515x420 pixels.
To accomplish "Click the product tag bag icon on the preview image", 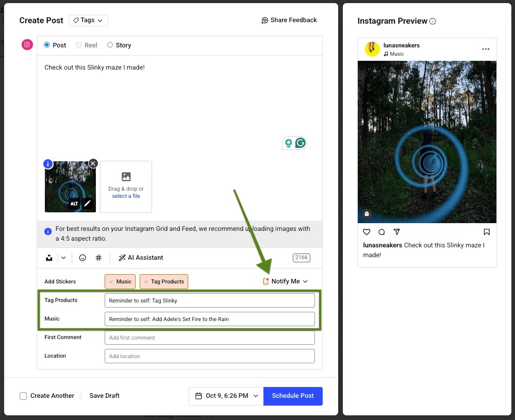I will click(367, 214).
